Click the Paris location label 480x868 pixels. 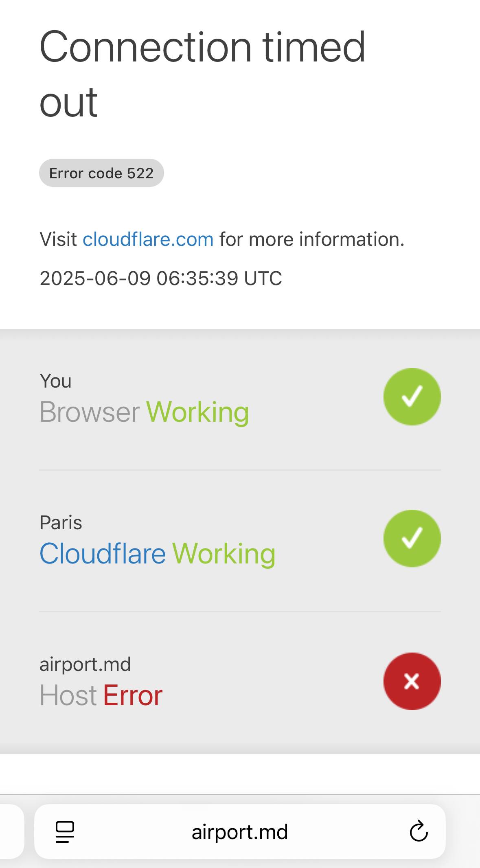click(61, 523)
